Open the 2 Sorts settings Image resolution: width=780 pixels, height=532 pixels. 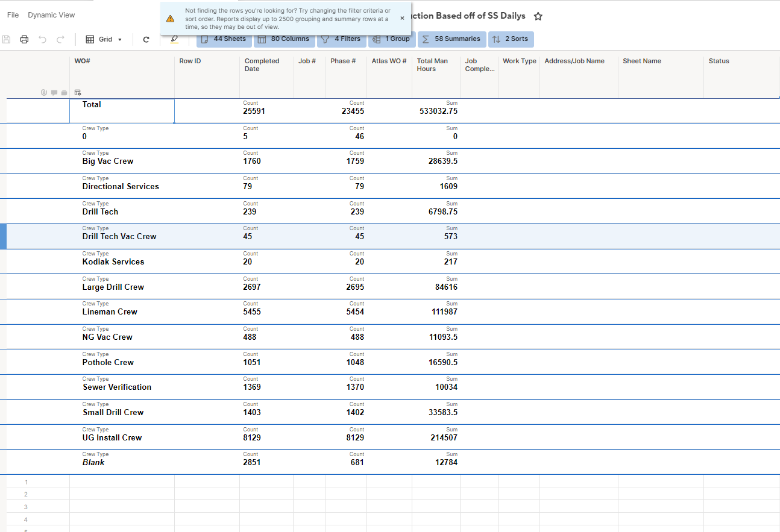click(x=511, y=39)
